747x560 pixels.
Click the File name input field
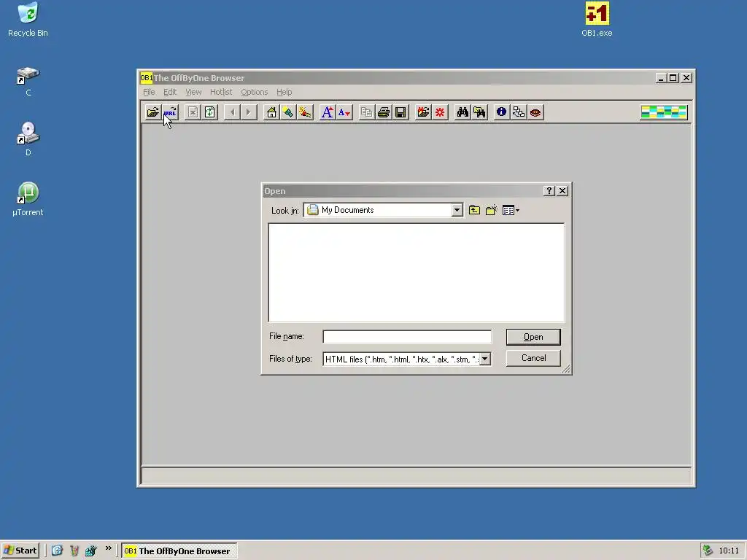pos(407,337)
